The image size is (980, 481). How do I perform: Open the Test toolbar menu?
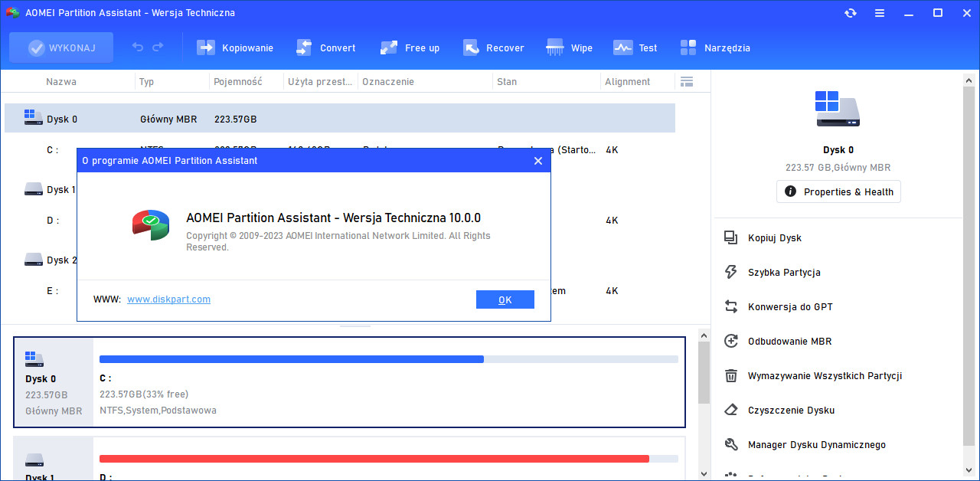pyautogui.click(x=635, y=47)
